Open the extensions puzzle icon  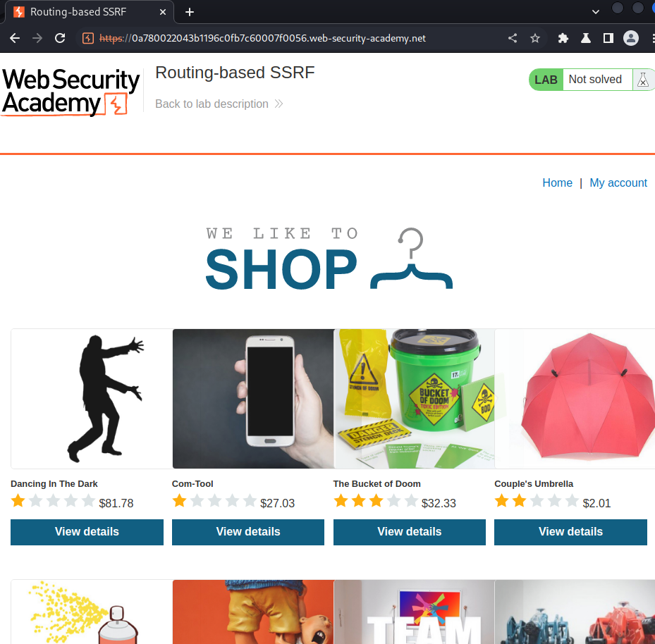[x=563, y=38]
